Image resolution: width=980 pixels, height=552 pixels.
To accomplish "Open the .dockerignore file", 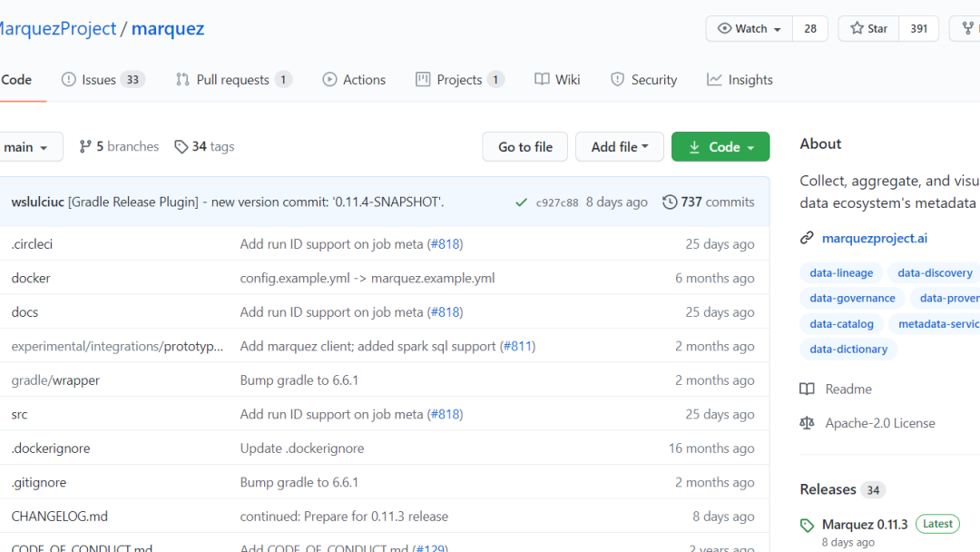I will click(x=51, y=448).
